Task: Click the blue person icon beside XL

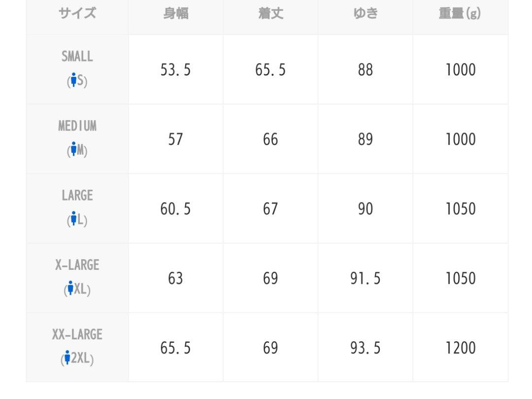Action: [x=70, y=288]
